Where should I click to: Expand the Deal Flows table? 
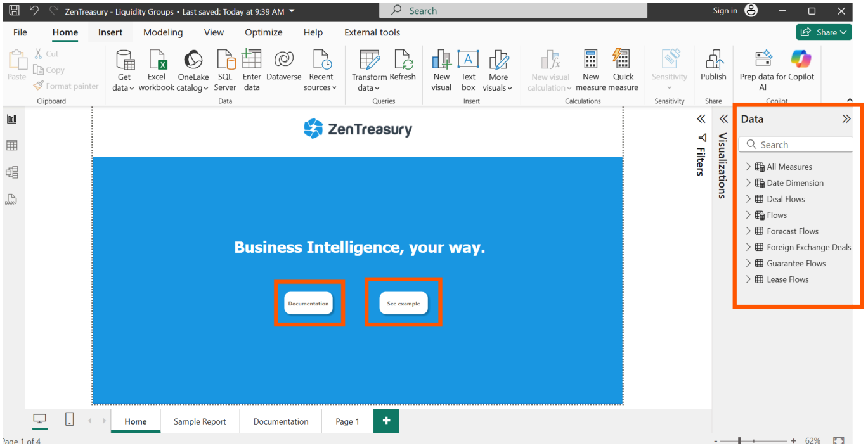tap(748, 198)
